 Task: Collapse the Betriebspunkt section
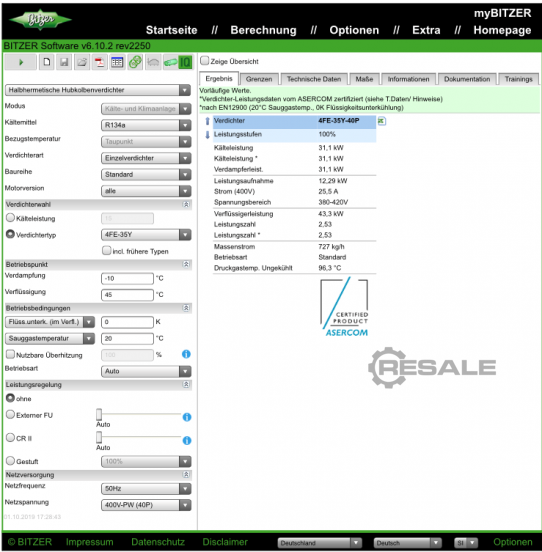[x=186, y=264]
